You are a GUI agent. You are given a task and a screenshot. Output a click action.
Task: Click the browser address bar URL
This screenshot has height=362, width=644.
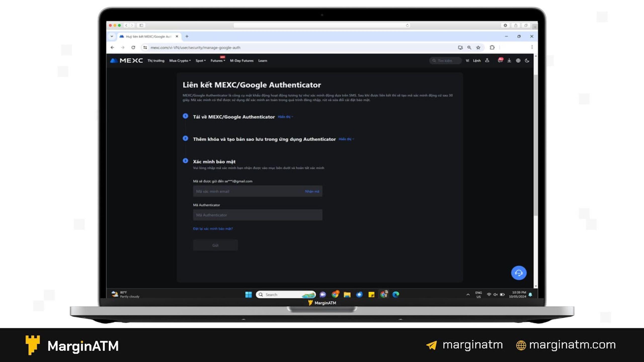coord(195,48)
